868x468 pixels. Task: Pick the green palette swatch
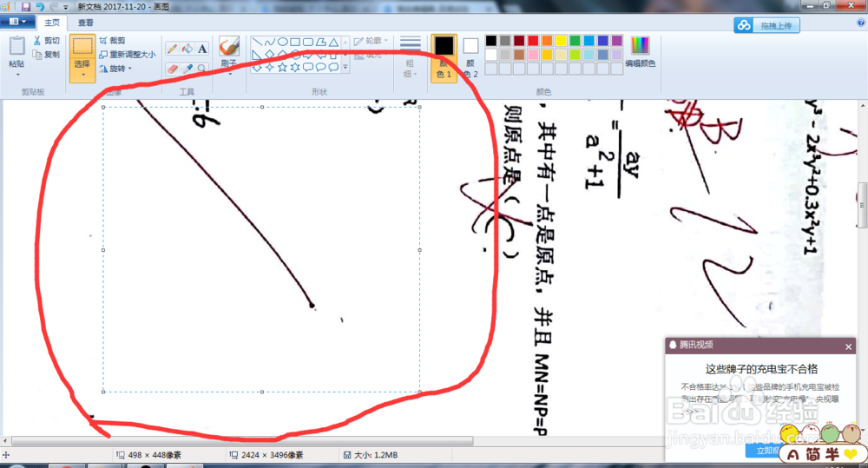pyautogui.click(x=575, y=41)
